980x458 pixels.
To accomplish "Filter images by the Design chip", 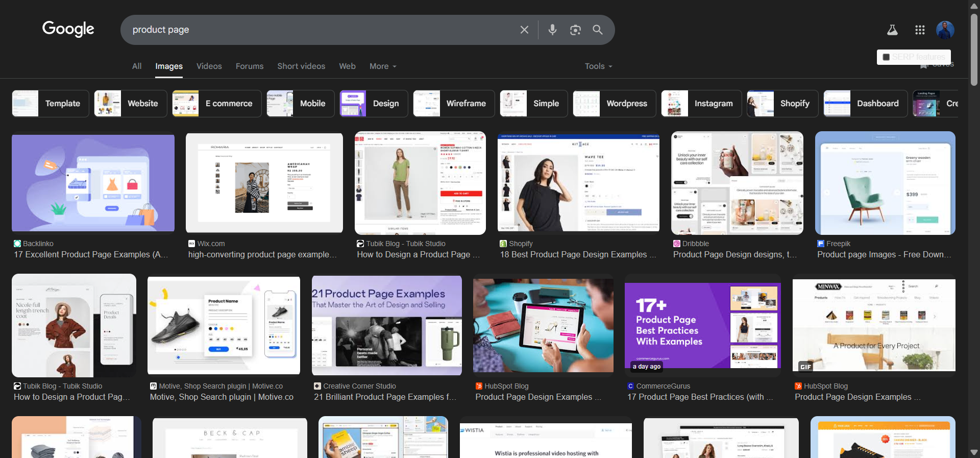I will (x=374, y=104).
